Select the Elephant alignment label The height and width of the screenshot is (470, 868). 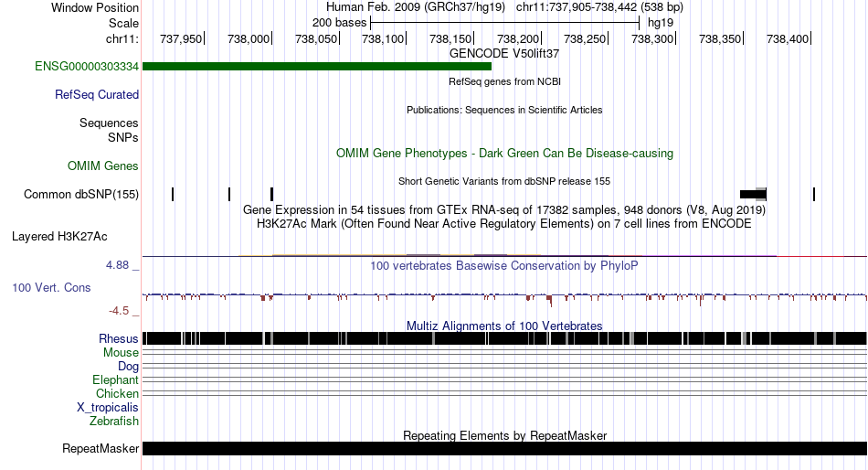116,380
